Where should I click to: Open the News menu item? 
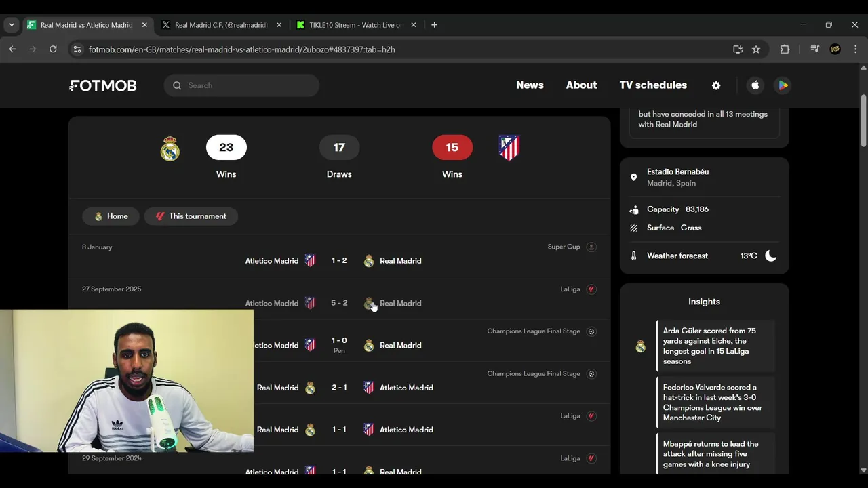(x=530, y=85)
